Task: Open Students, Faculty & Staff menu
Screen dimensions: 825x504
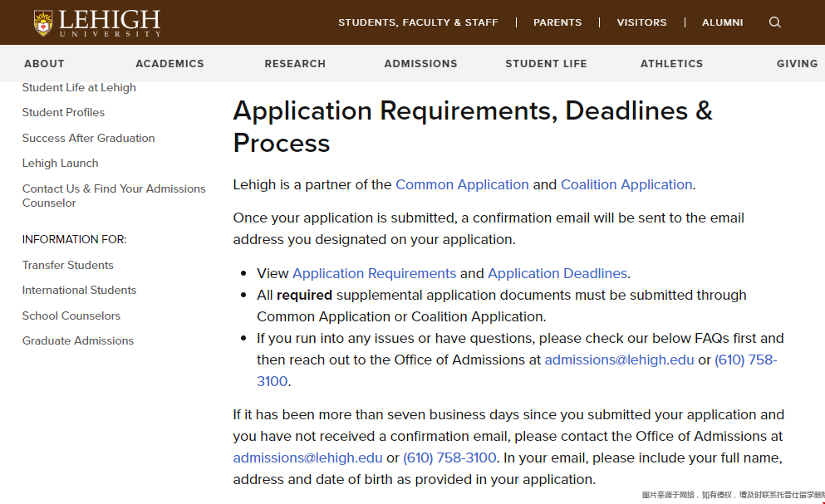Action: pos(418,22)
